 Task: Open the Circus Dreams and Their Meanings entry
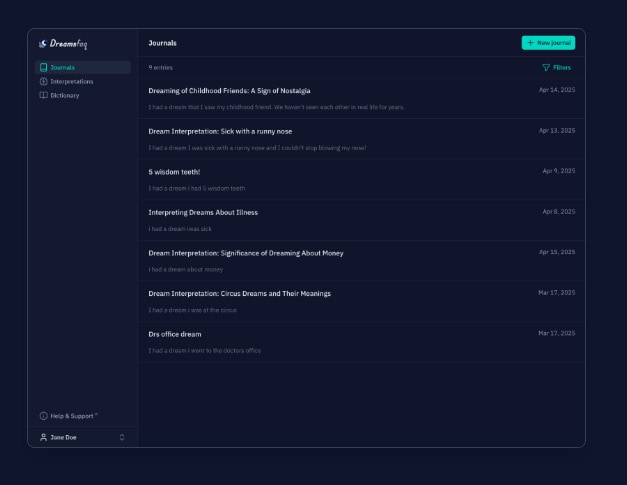click(239, 294)
